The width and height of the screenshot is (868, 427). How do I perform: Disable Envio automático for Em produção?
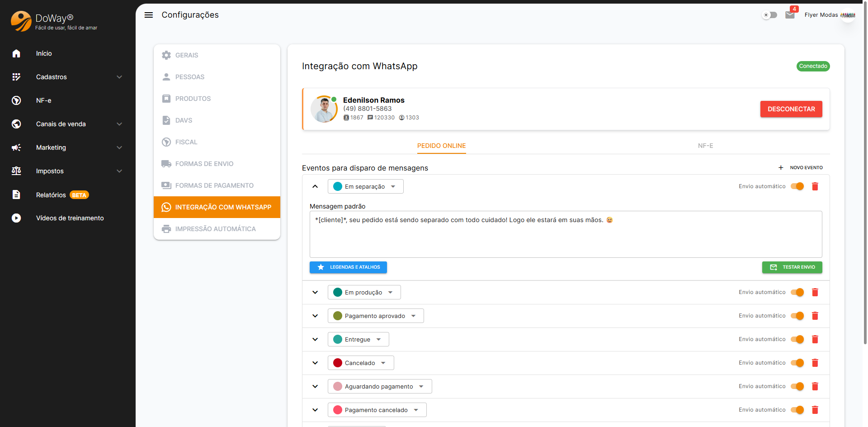click(797, 292)
